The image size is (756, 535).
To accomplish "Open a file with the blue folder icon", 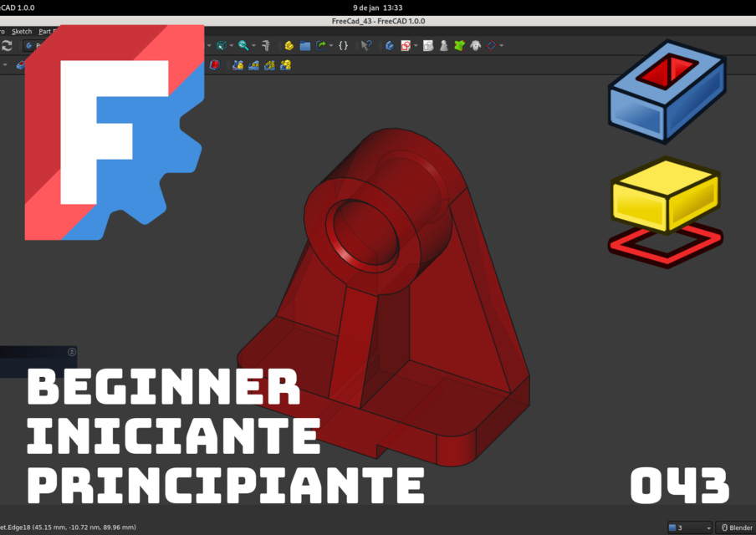I will click(304, 44).
